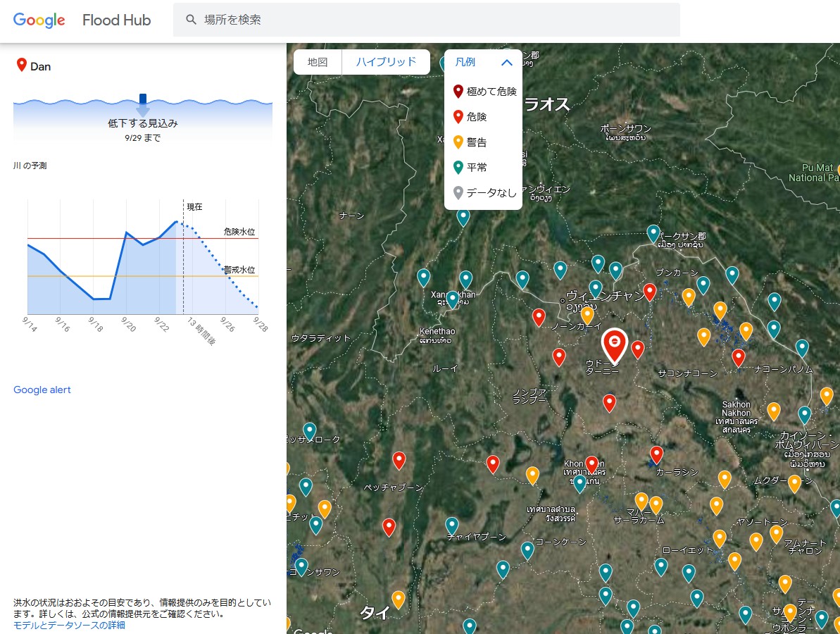Click the large selected red pin at Udon Thani
Viewport: 840px width, 634px height.
615,345
